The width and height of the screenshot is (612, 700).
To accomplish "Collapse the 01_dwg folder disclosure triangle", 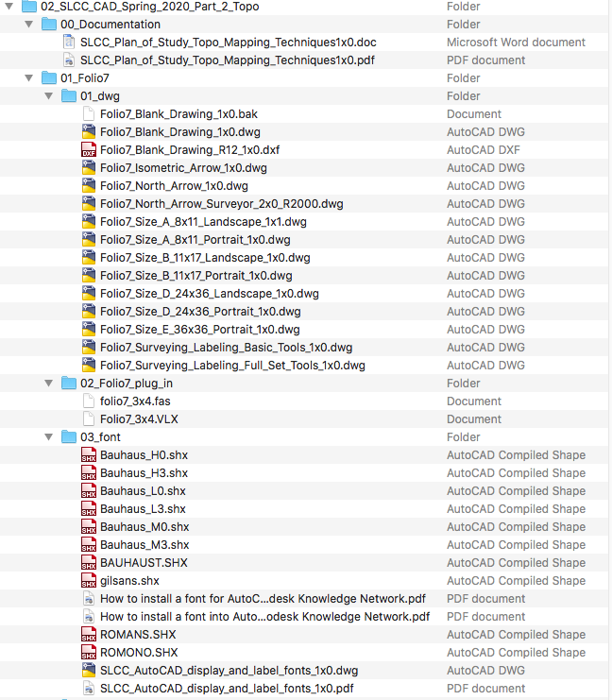I will coord(49,96).
